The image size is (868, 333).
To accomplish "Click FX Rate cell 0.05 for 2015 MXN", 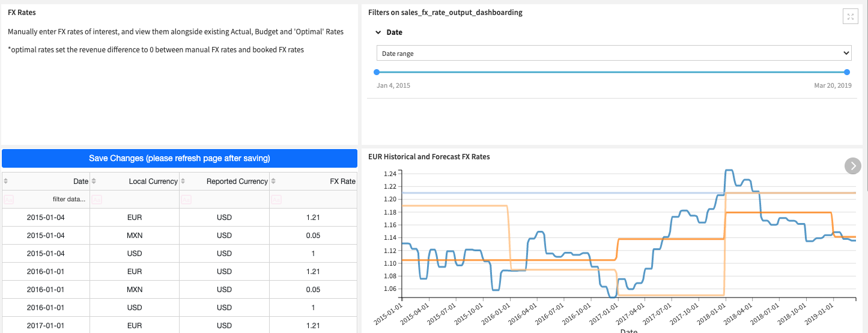I will pos(314,236).
